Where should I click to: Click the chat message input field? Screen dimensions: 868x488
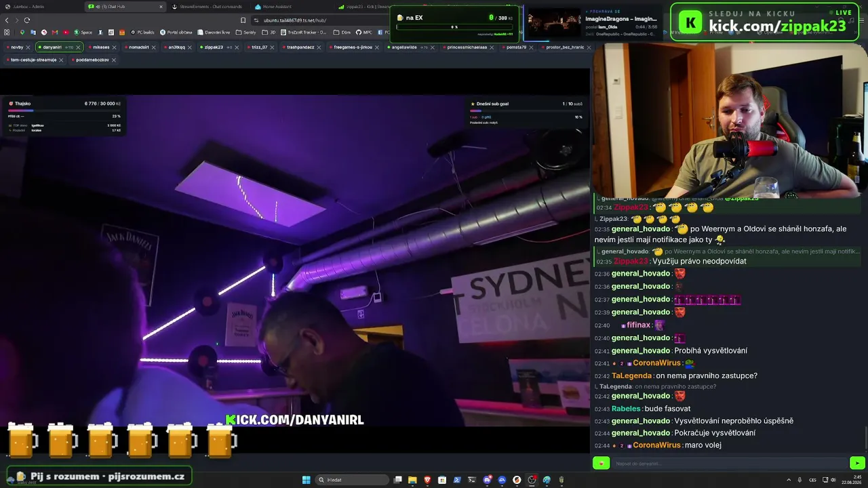(x=730, y=464)
